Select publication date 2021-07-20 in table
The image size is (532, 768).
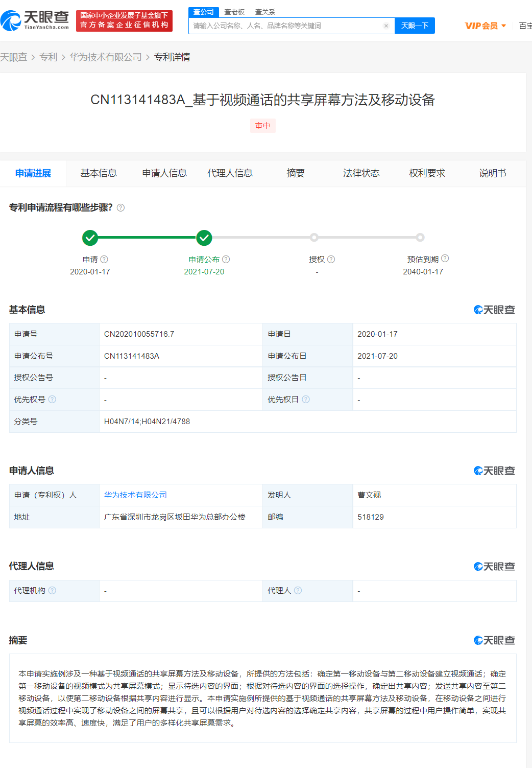377,356
